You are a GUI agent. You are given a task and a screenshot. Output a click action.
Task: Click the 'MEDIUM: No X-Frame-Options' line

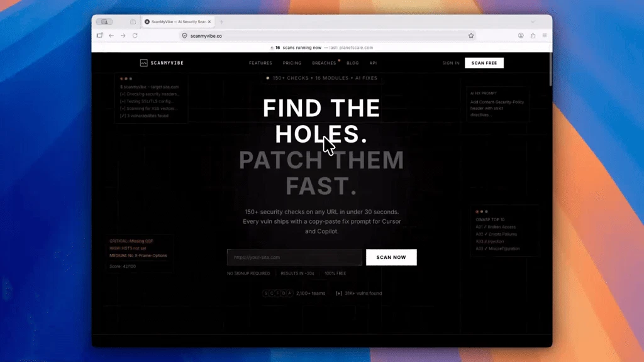pos(138,256)
